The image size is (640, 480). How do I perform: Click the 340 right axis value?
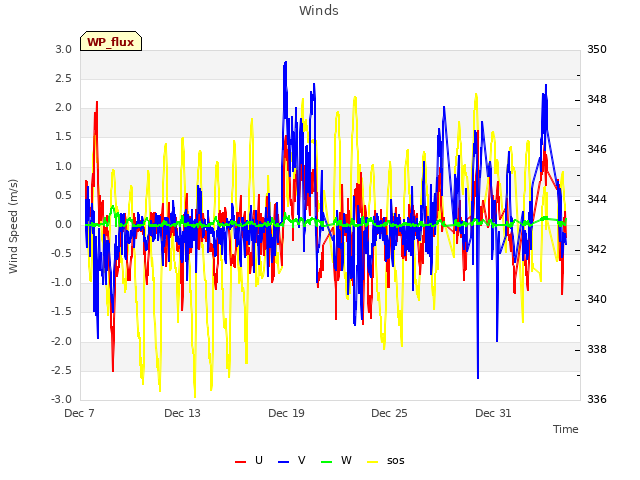(x=597, y=299)
